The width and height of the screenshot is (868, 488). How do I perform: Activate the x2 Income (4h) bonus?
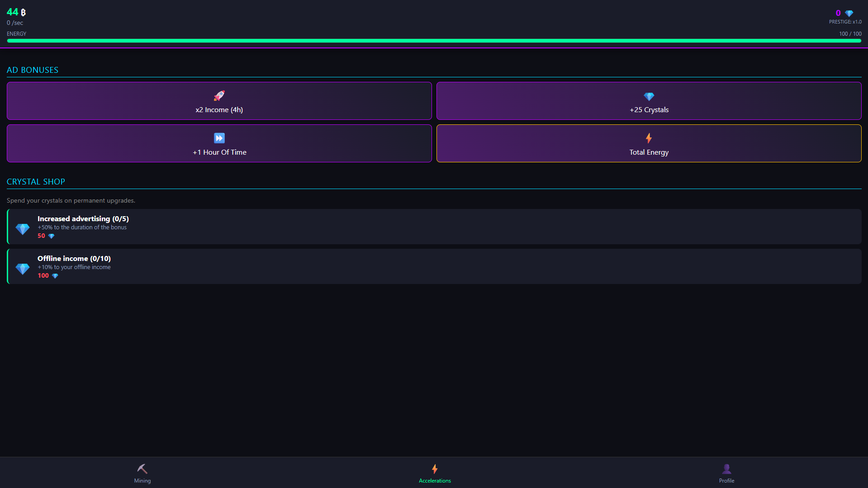(x=219, y=110)
